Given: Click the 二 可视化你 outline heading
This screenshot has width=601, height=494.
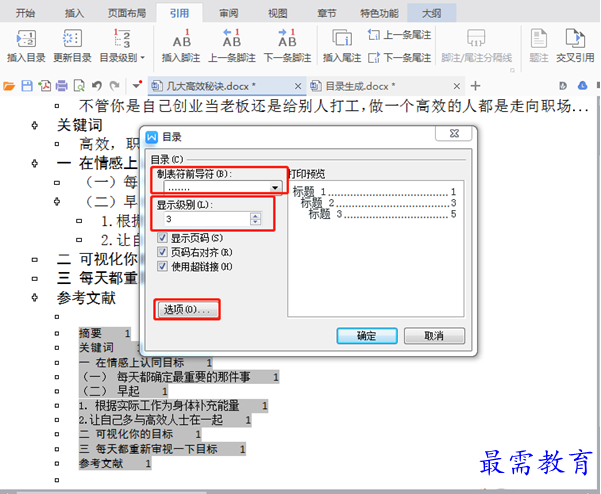Looking at the screenshot, I should point(97,259).
